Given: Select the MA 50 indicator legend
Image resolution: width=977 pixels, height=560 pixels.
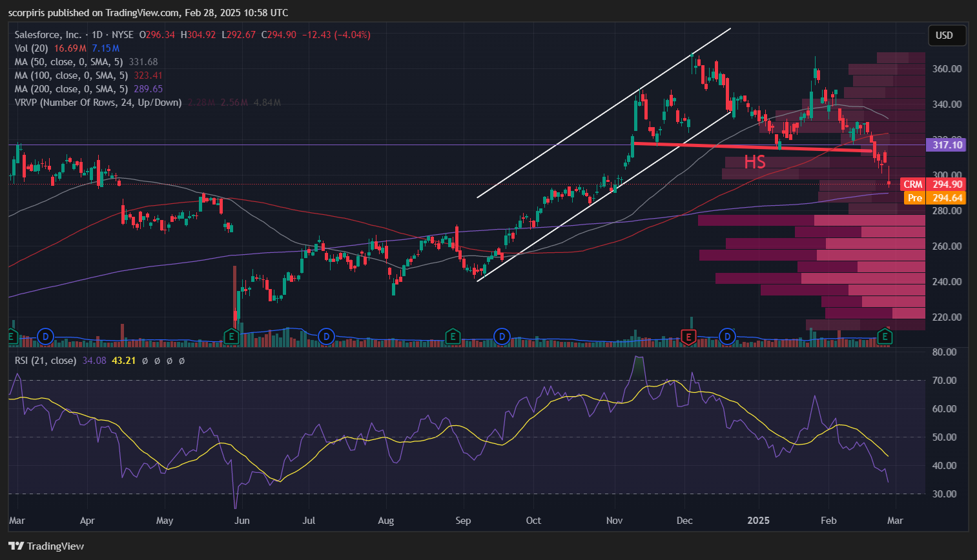Looking at the screenshot, I should coord(68,62).
